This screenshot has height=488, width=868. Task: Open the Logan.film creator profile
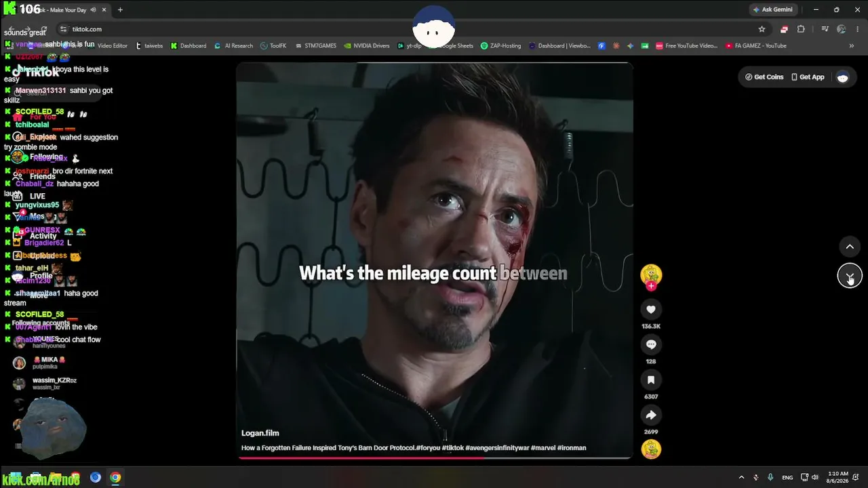point(260,433)
